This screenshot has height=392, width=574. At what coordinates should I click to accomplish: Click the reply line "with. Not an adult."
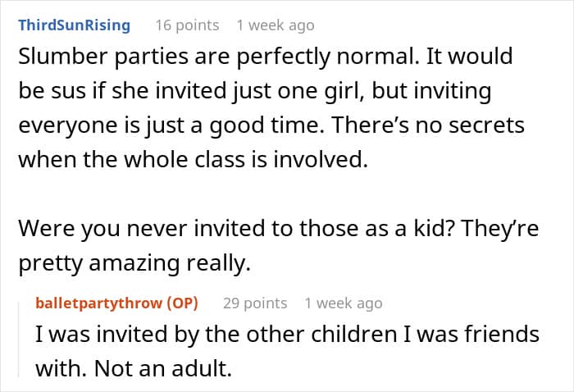[x=134, y=368]
